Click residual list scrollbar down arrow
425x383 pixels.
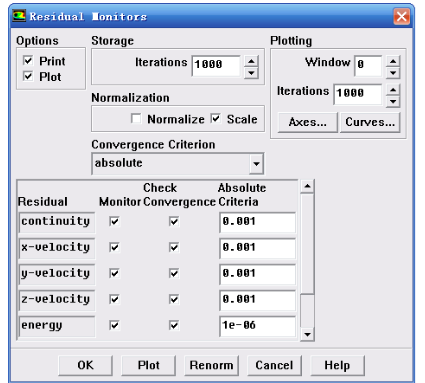coord(307,334)
